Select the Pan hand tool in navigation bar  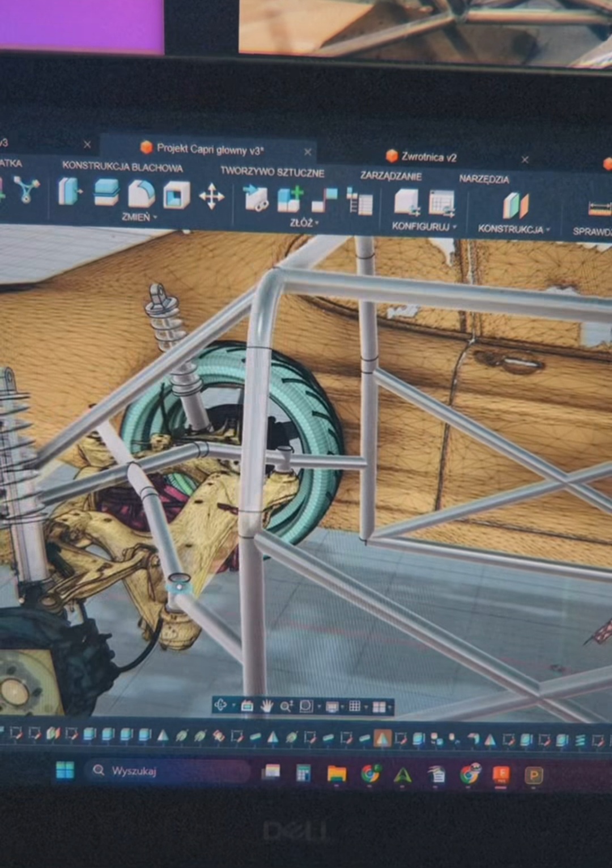(x=266, y=706)
